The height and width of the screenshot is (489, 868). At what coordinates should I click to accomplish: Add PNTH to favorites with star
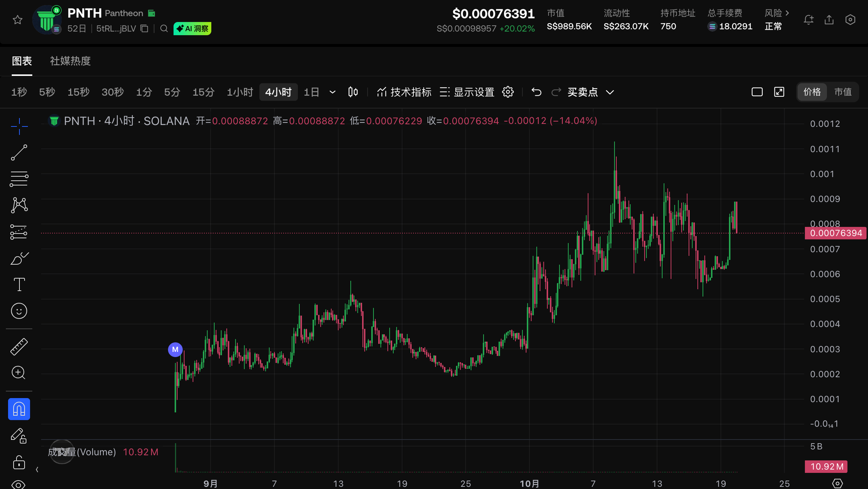(18, 20)
